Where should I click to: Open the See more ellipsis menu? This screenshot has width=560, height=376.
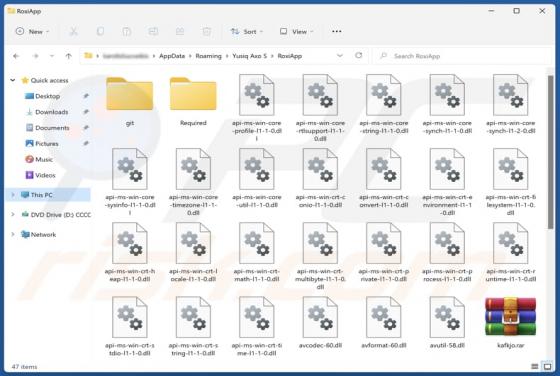pyautogui.click(x=336, y=31)
